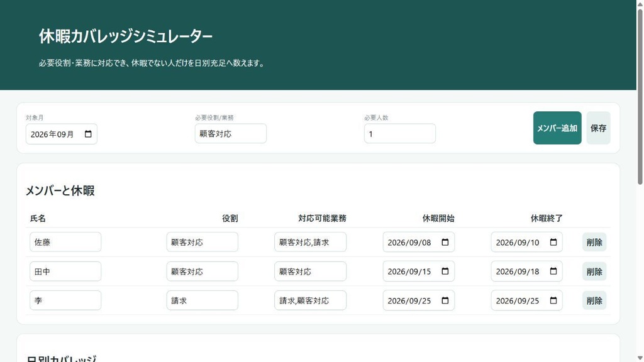Click the メンバーと休暇 heading
The height and width of the screenshot is (362, 644).
(x=60, y=191)
